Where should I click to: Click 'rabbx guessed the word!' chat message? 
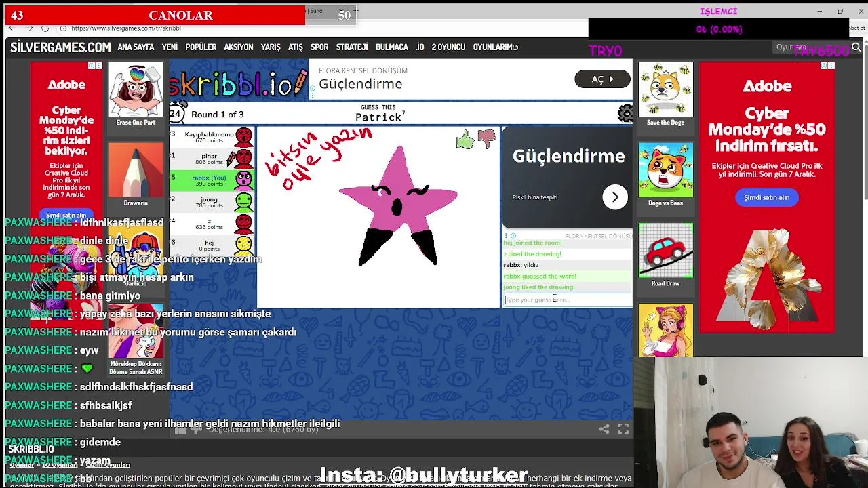click(x=540, y=276)
